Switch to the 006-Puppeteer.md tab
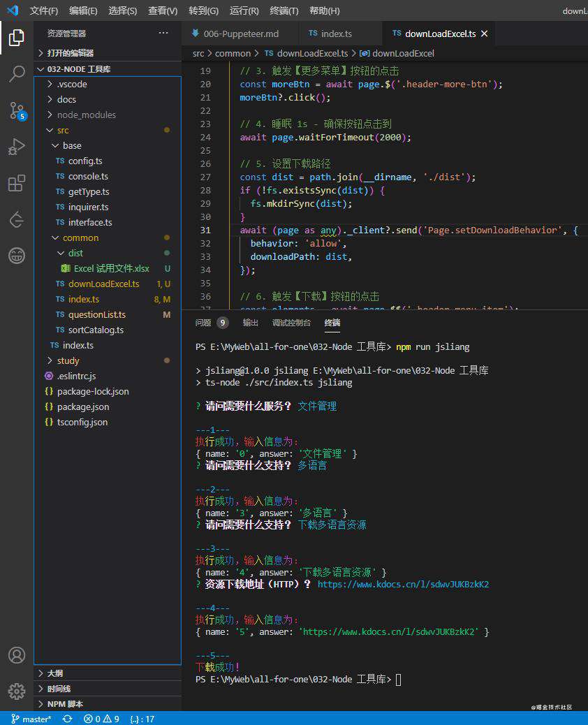 (241, 34)
